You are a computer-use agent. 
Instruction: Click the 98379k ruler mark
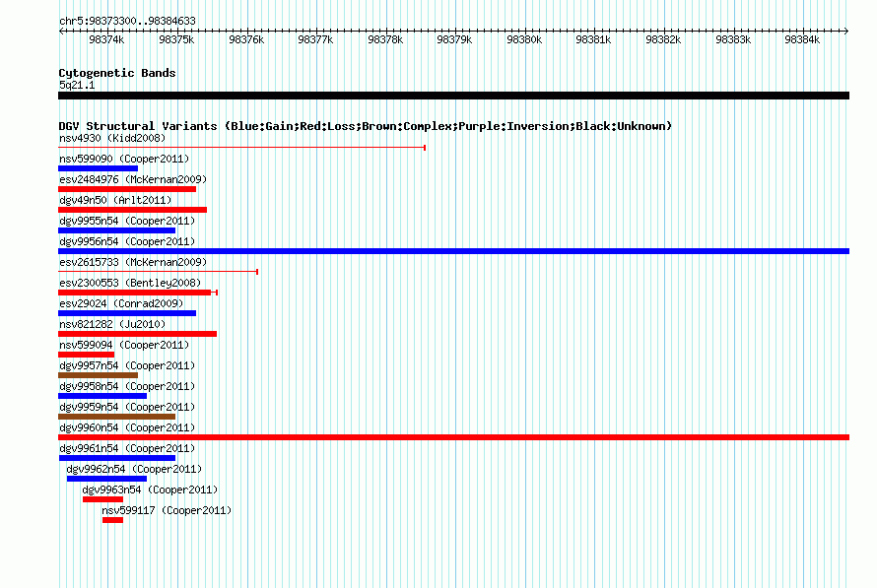(454, 39)
